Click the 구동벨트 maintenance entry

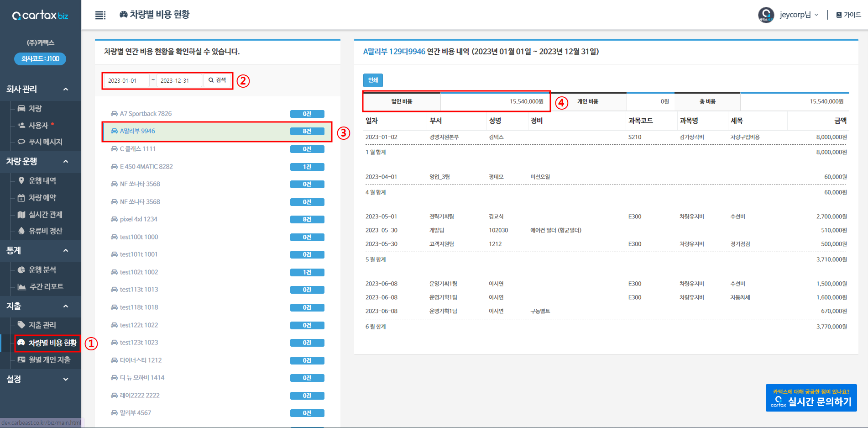coord(540,311)
